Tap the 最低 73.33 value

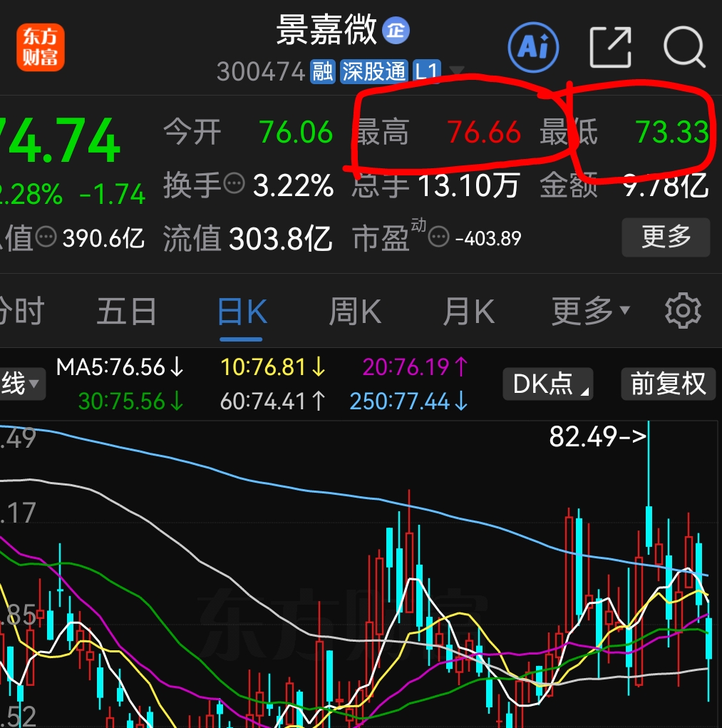pos(672,132)
